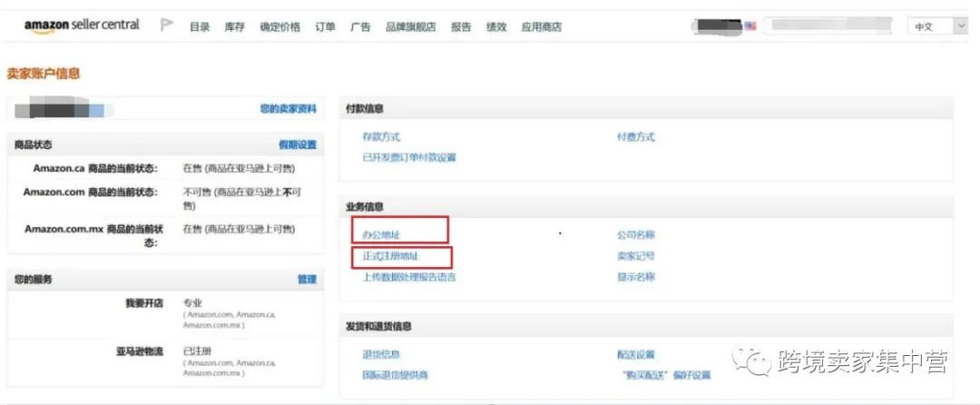Click the 已注册 status text
The width and height of the screenshot is (980, 405).
click(198, 351)
